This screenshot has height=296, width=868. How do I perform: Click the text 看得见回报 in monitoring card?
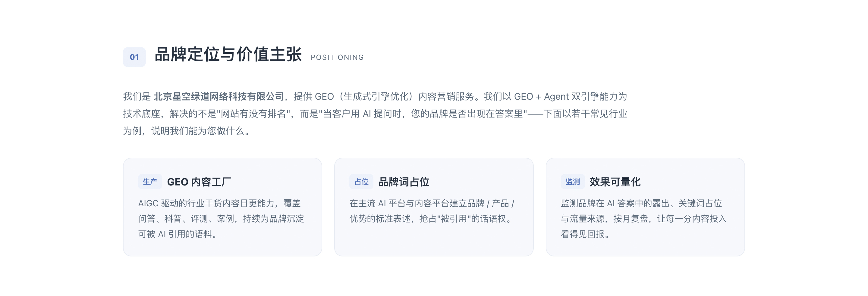coord(582,234)
